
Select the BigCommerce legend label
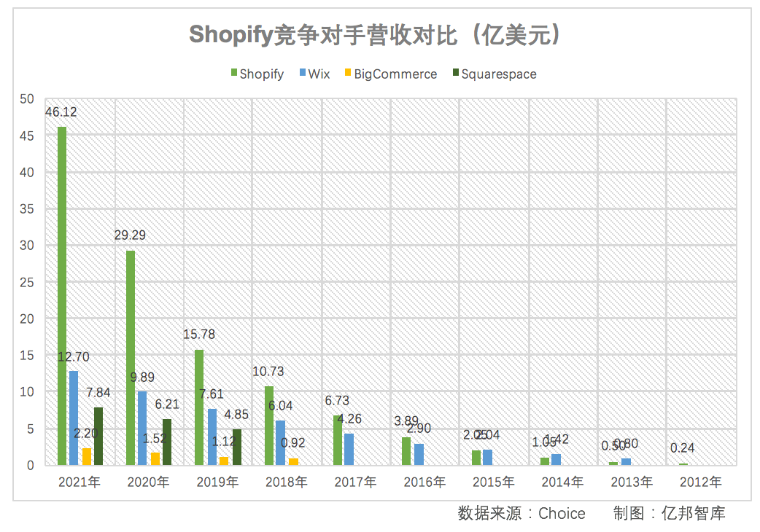(x=395, y=74)
